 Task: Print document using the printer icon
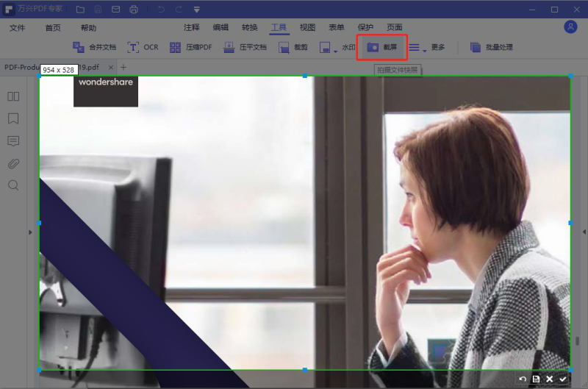[134, 10]
